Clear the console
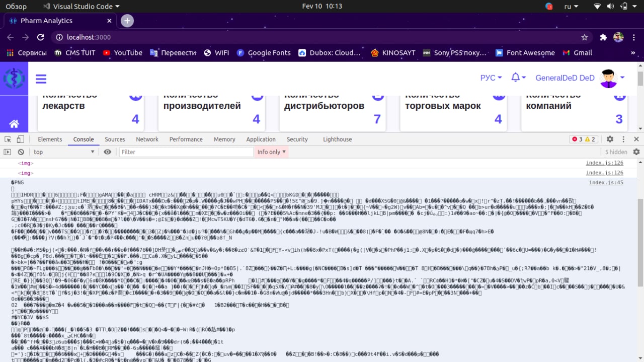 click(x=21, y=152)
